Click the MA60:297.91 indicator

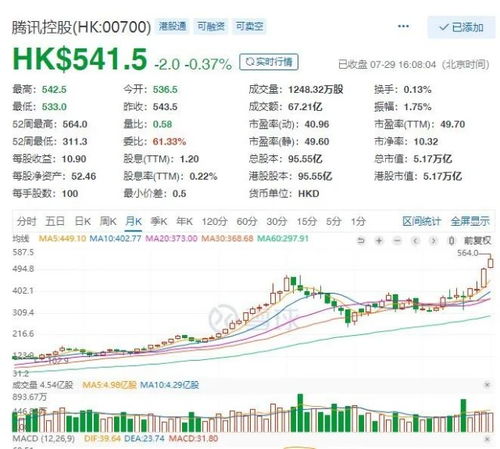(x=283, y=239)
